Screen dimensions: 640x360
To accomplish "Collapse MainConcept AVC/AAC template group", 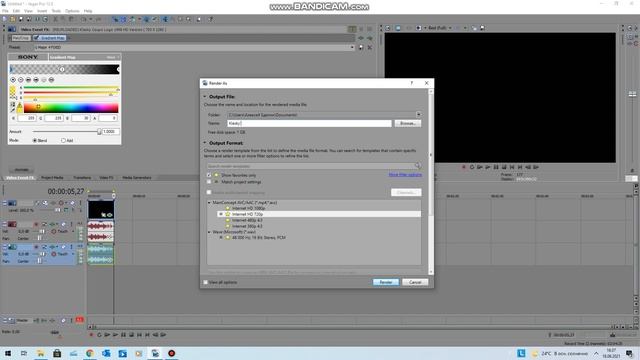I will pos(209,202).
